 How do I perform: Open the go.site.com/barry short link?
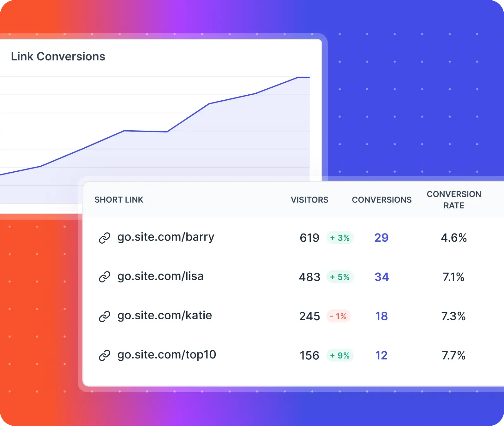click(x=166, y=237)
